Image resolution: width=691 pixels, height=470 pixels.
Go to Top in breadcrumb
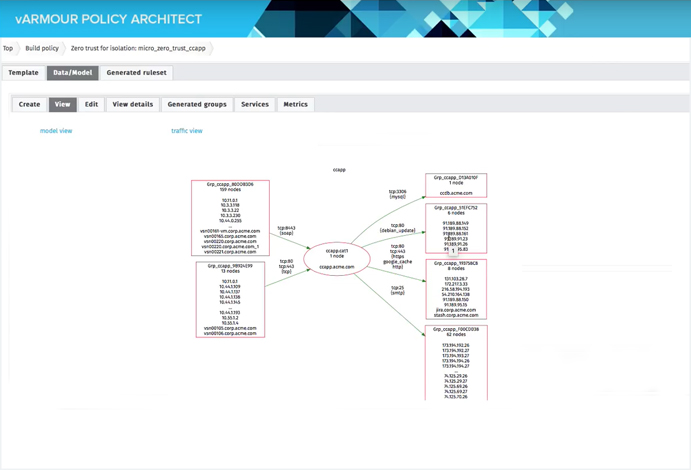8,48
